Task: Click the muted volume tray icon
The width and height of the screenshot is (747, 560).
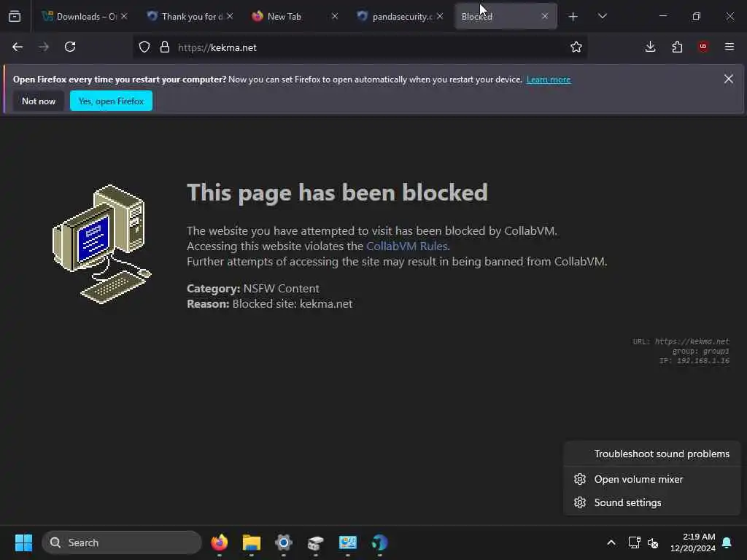Action: (x=653, y=542)
